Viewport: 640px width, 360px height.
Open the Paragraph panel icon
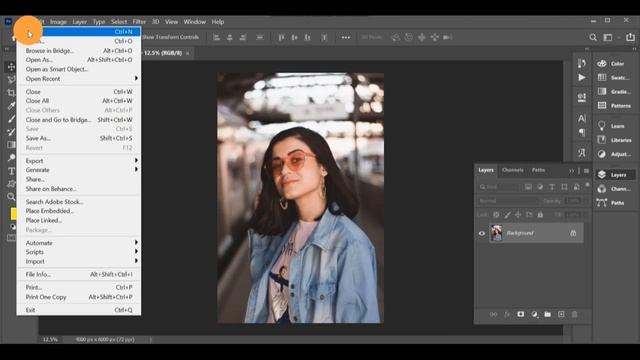point(582,132)
